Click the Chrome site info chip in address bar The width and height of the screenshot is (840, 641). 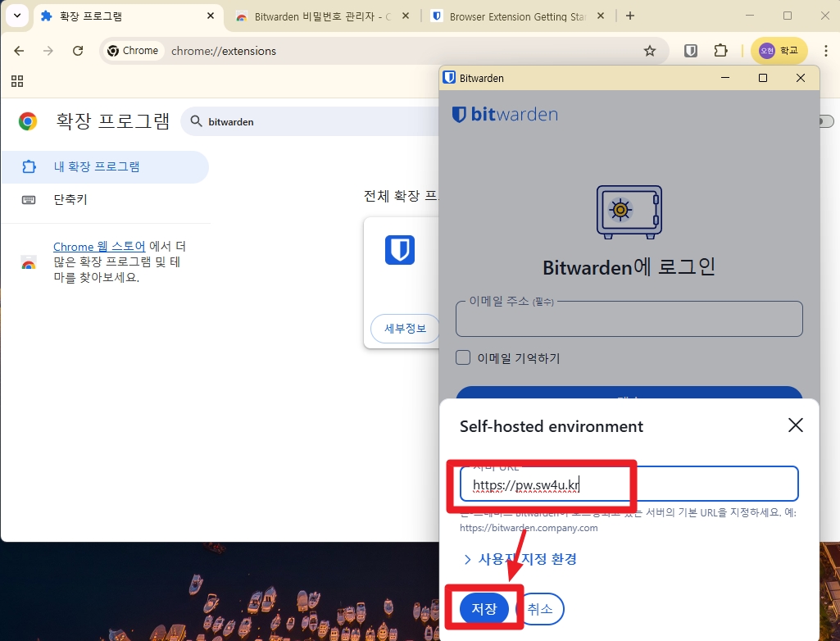pyautogui.click(x=133, y=50)
